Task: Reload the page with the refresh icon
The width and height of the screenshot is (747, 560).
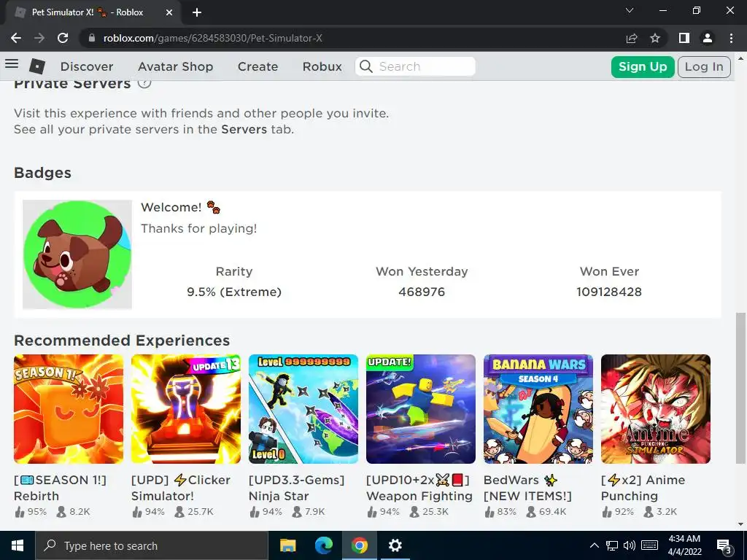Action: point(63,38)
